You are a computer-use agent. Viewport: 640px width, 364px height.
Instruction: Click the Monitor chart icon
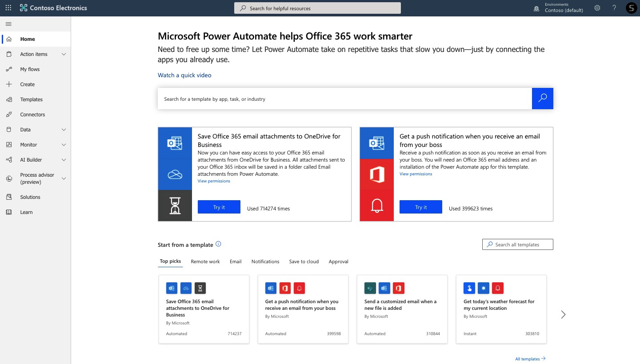click(9, 145)
